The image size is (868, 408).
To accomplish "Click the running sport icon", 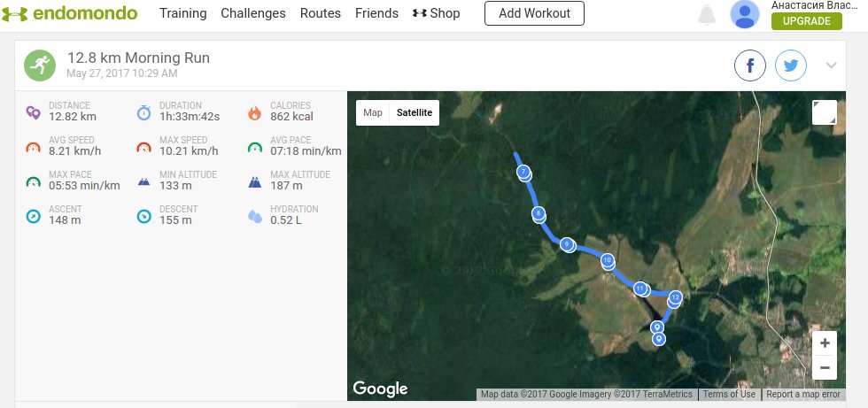I will [38, 65].
